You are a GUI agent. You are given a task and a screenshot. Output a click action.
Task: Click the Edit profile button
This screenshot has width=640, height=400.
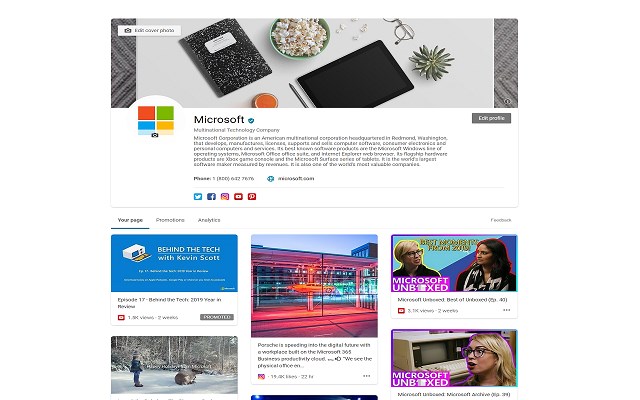[491, 118]
